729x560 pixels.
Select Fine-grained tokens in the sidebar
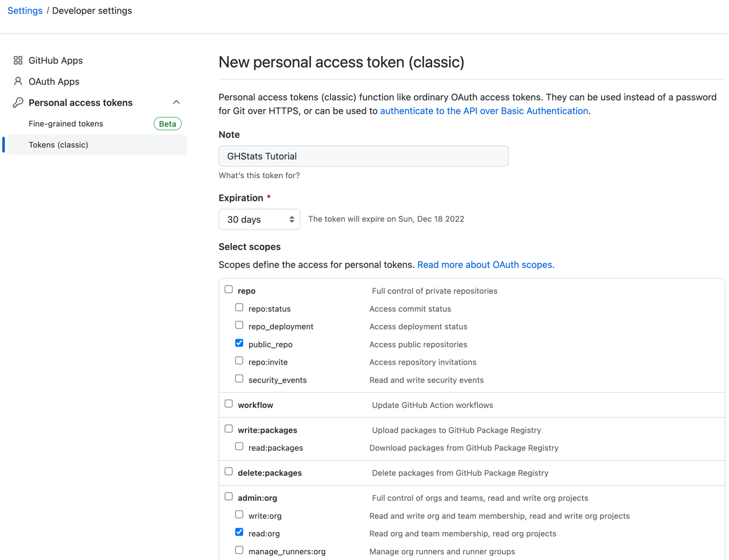[65, 124]
